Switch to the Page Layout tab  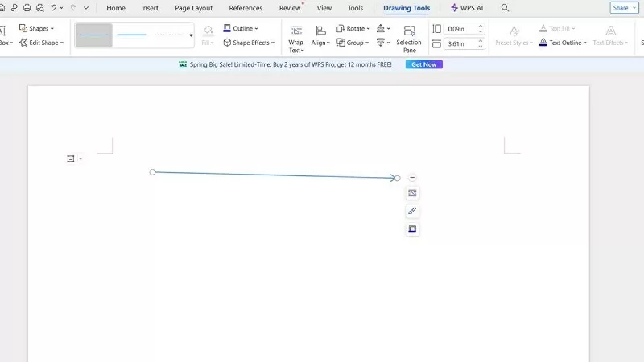click(193, 8)
